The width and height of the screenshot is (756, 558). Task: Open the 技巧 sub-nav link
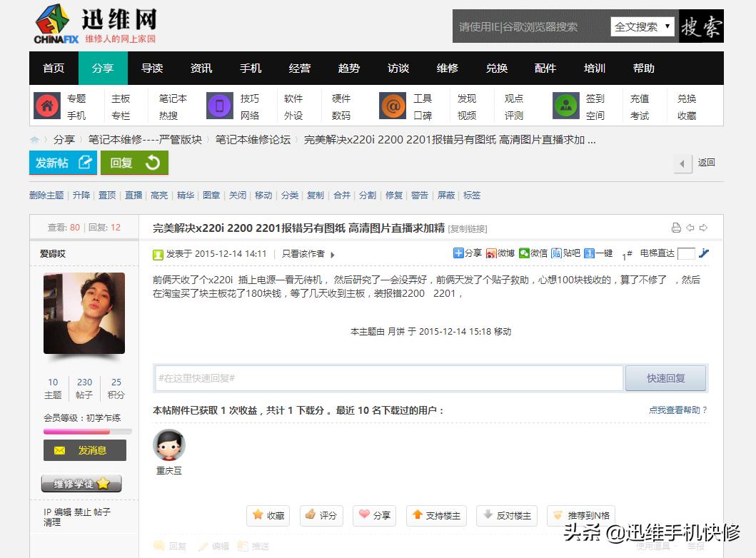click(x=250, y=98)
